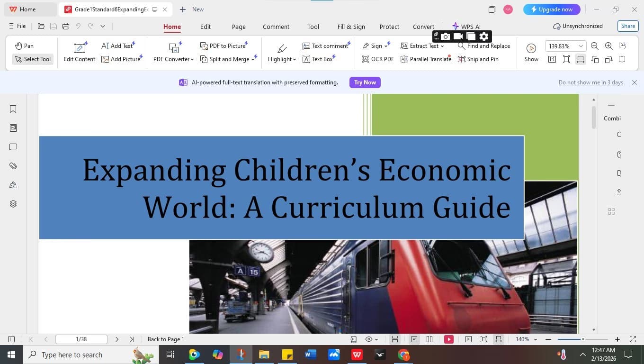Open the attachments paperclip panel
The height and width of the screenshot is (364, 644).
[x=13, y=166]
